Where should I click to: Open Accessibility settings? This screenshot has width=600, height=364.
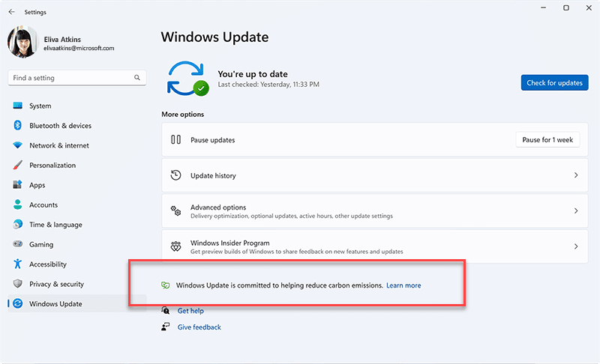click(x=77, y=264)
